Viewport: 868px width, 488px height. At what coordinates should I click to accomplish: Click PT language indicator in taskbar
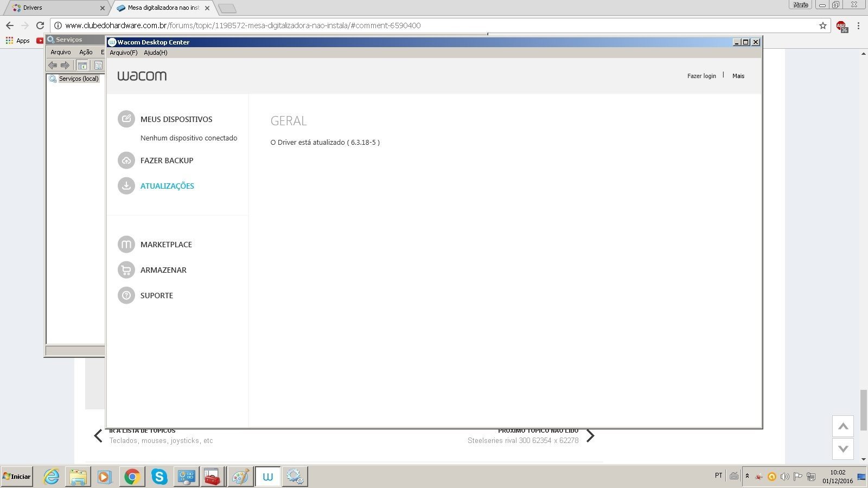tap(718, 476)
